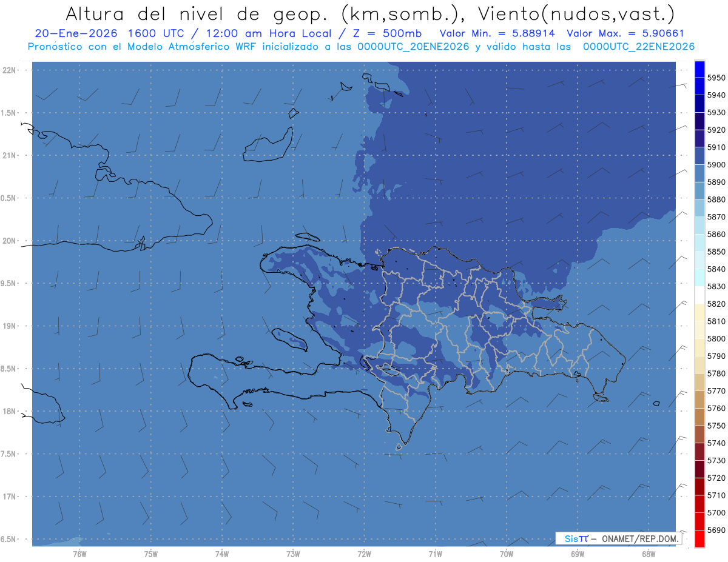The image size is (728, 562).
Task: Click the 71W longitude label
Action: (x=435, y=554)
